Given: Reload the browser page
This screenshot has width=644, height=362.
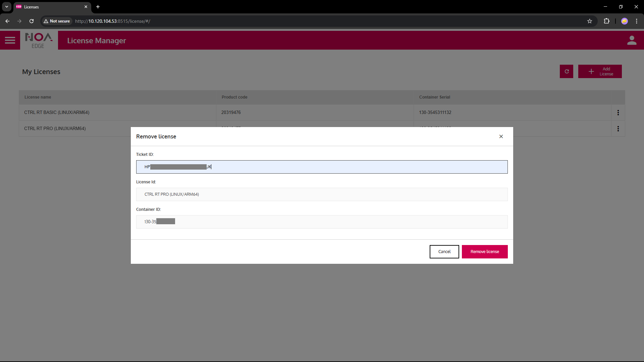Looking at the screenshot, I should 32,21.
